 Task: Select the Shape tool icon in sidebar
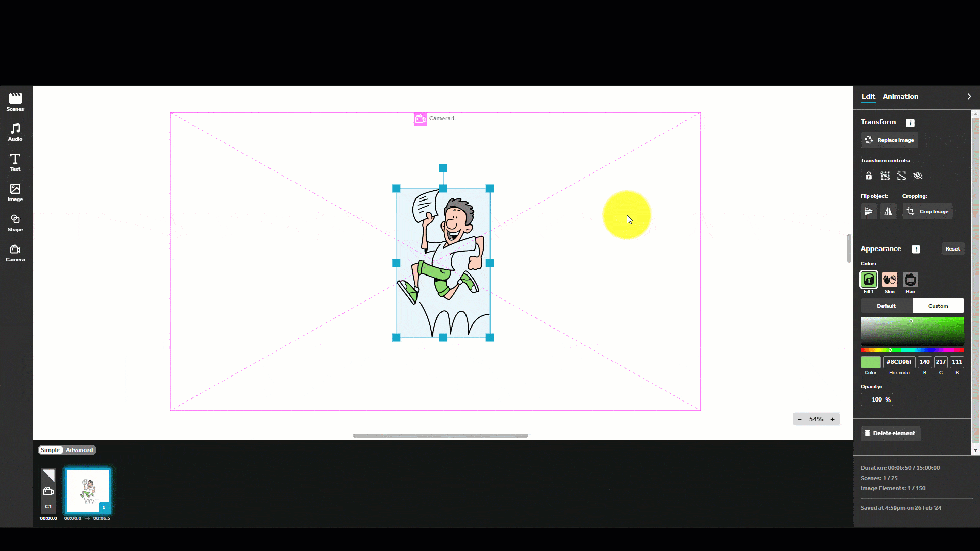(15, 222)
